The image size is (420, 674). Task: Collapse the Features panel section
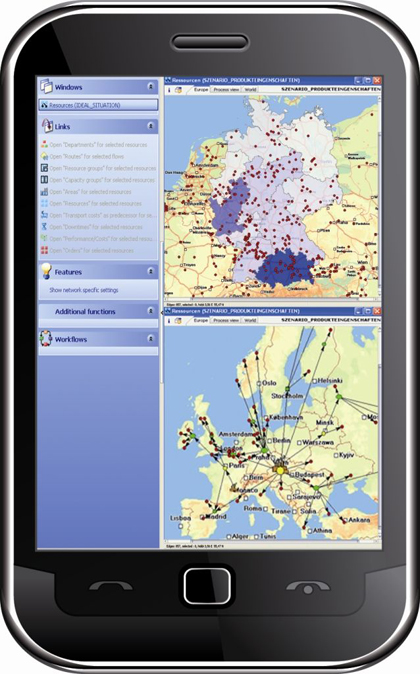click(150, 271)
